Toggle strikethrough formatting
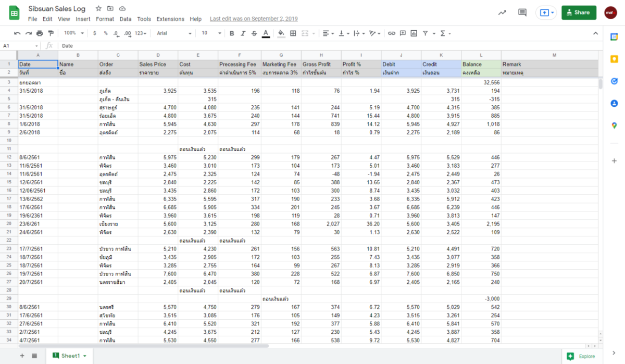Screen dimensions: 625x364 [254, 33]
